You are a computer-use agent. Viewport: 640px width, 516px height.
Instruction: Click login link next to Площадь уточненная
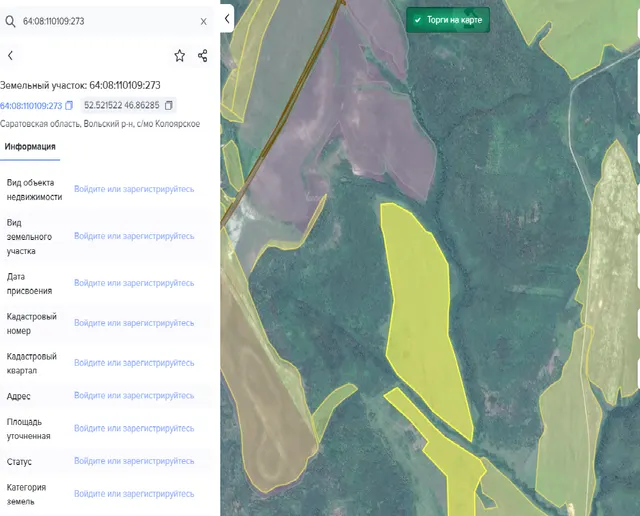coord(134,428)
